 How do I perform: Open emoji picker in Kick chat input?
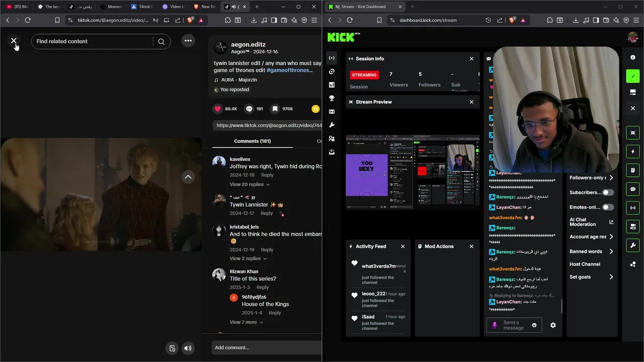click(x=534, y=325)
